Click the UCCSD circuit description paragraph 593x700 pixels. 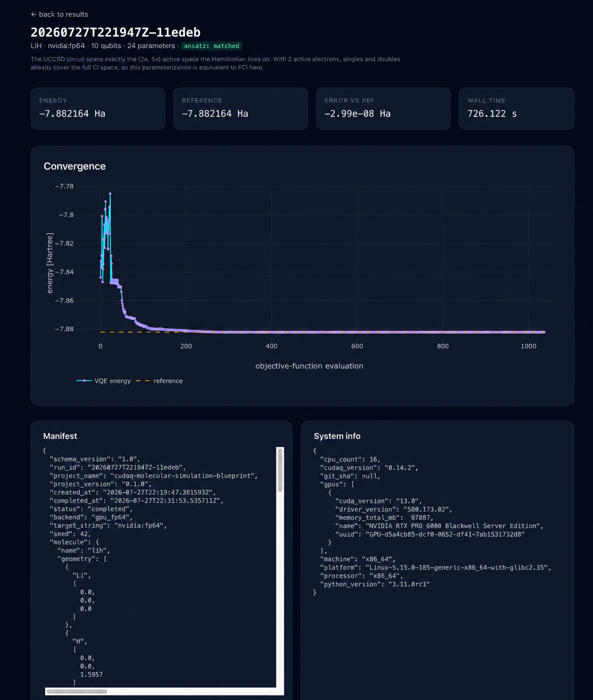tap(215, 63)
